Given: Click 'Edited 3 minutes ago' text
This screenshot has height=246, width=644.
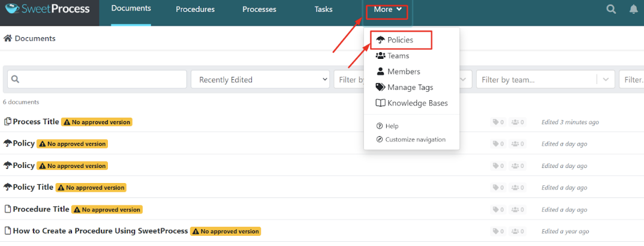Looking at the screenshot, I should click(x=570, y=122).
